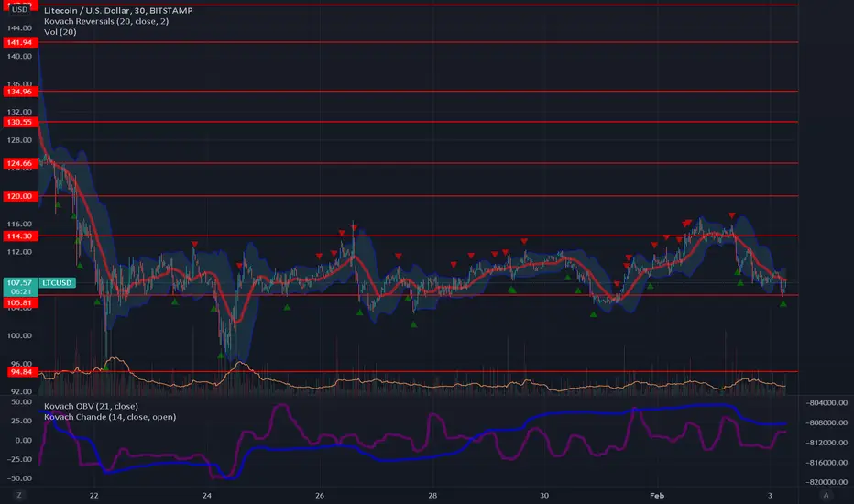Click the 30 date on time axis

pos(544,495)
